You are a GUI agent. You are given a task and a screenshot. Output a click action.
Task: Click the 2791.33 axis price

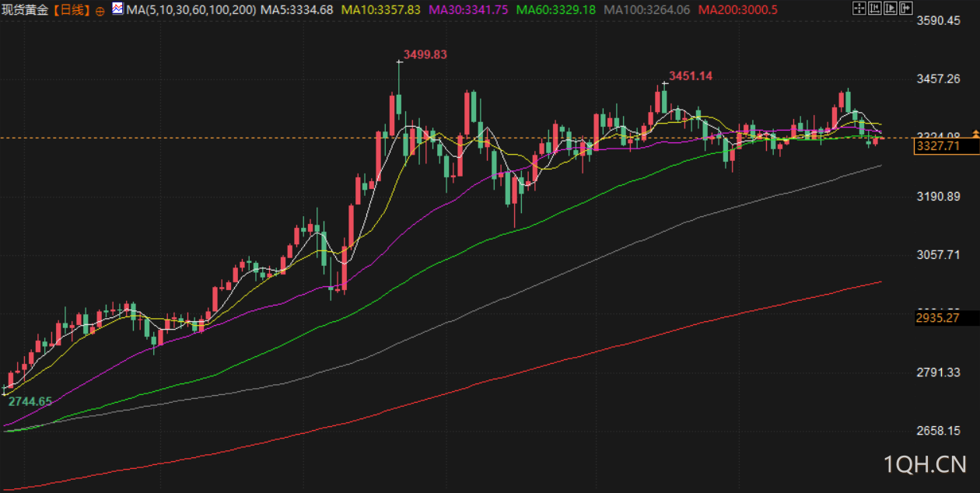point(938,372)
